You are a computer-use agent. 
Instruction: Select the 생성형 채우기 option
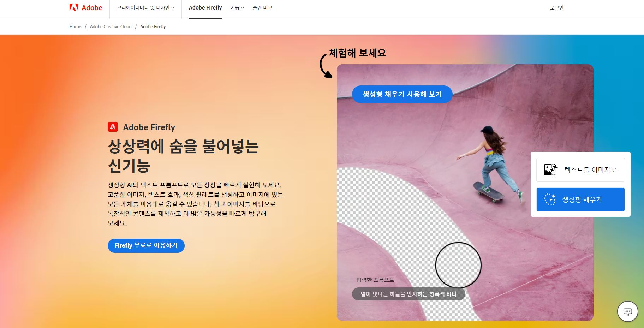[580, 199]
